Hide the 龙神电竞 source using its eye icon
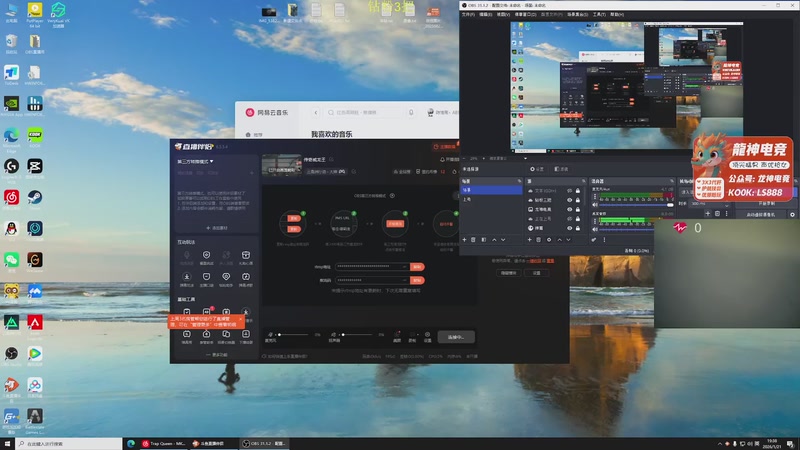Image resolution: width=800 pixels, height=450 pixels. 569,209
